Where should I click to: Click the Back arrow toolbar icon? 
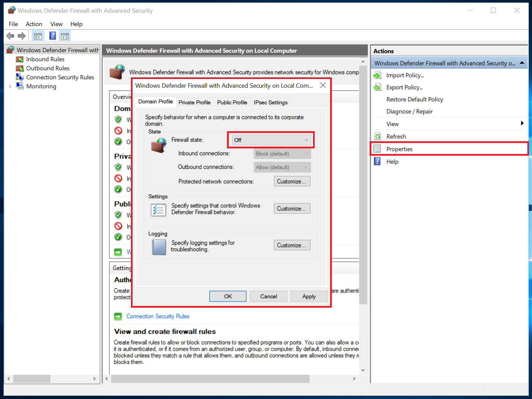pyautogui.click(x=10, y=35)
